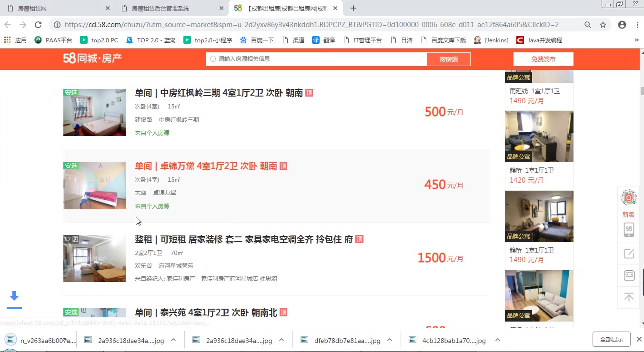Open Chrome's three-dot menu
Image resolution: width=644 pixels, height=352 pixels.
(x=637, y=25)
